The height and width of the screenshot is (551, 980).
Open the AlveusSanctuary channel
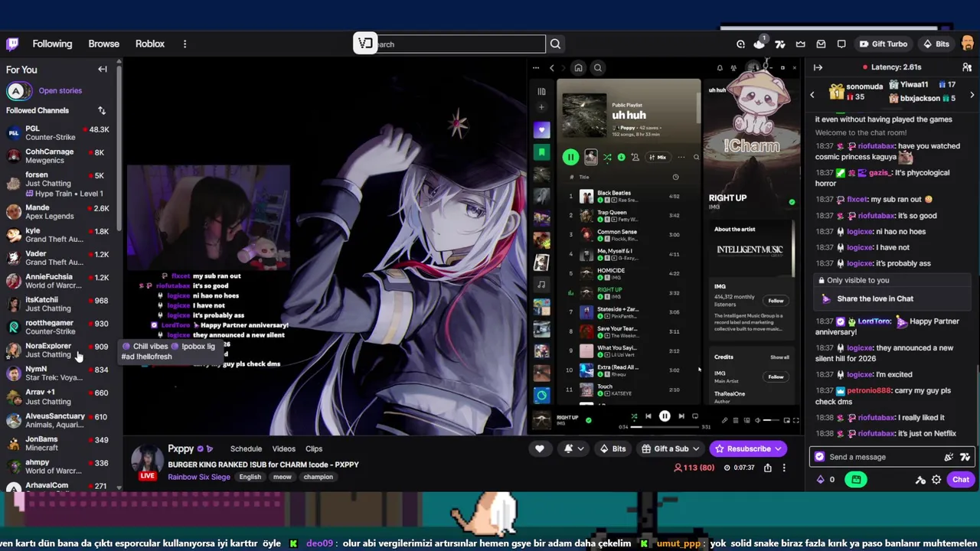pos(59,420)
